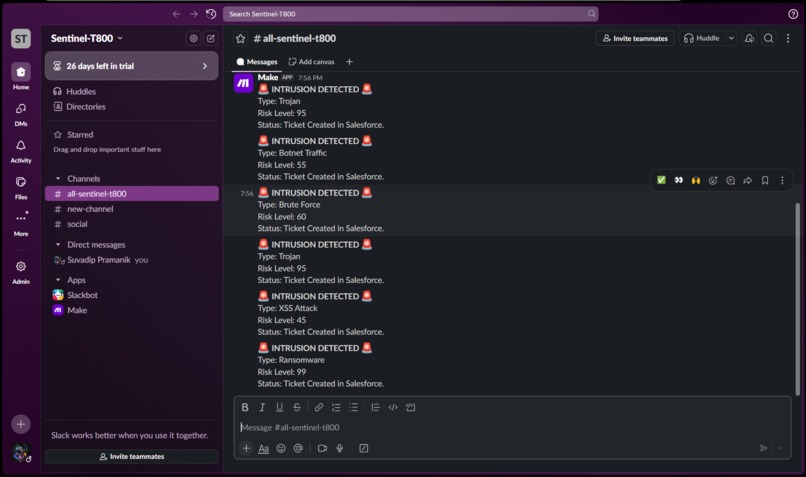The width and height of the screenshot is (806, 477).
Task: Reply in thread on hovered message
Action: (x=730, y=180)
